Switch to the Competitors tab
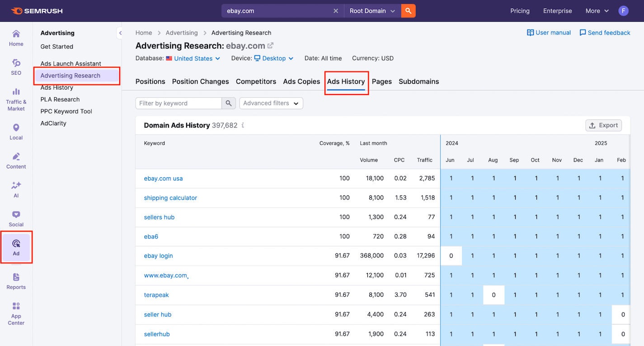This screenshot has width=644, height=346. pyautogui.click(x=256, y=81)
